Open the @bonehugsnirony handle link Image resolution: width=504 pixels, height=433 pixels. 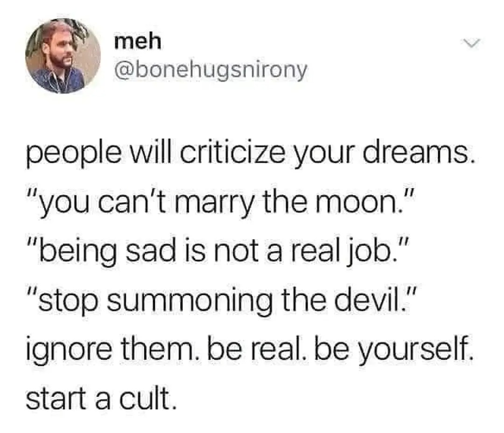coord(211,70)
